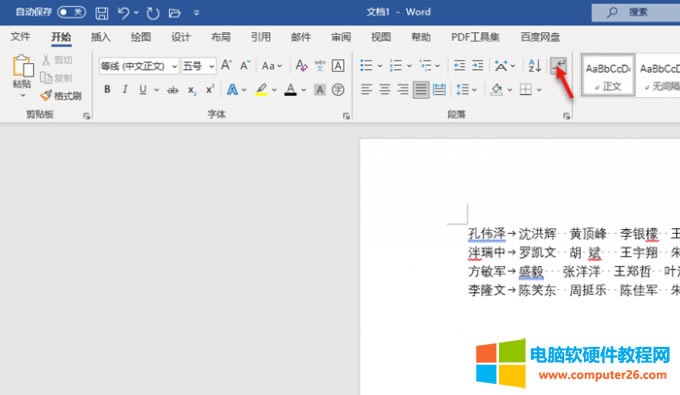The image size is (680, 395).
Task: Click the Sort icon in the ribbon
Action: pos(535,66)
